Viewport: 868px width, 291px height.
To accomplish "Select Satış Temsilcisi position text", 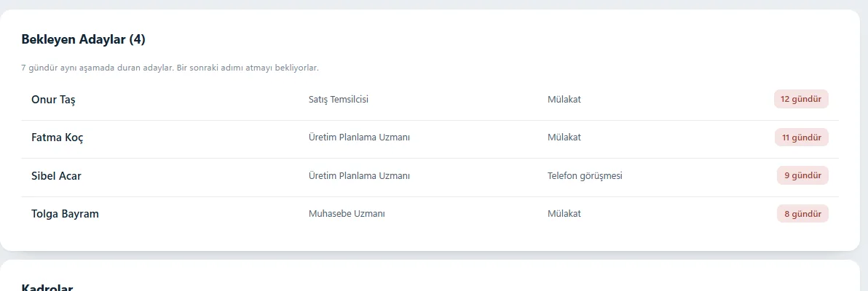I will (x=339, y=100).
